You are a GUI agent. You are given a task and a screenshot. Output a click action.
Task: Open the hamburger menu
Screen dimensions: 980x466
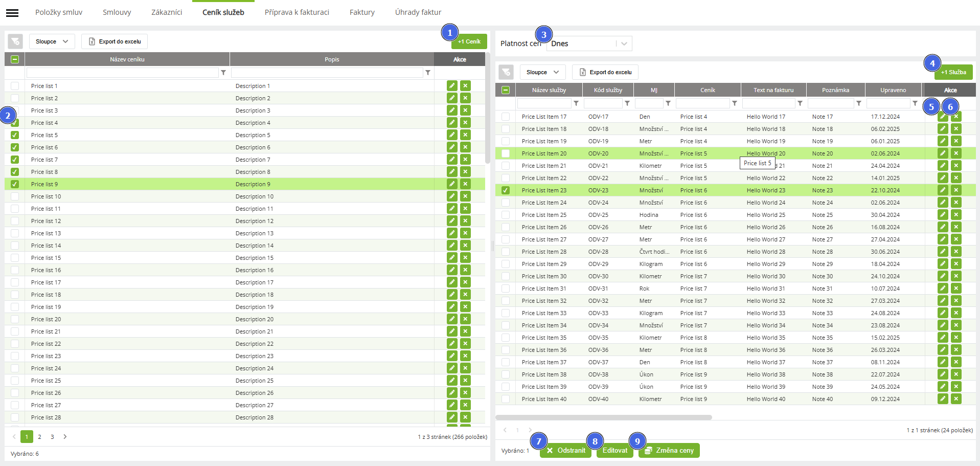click(12, 13)
